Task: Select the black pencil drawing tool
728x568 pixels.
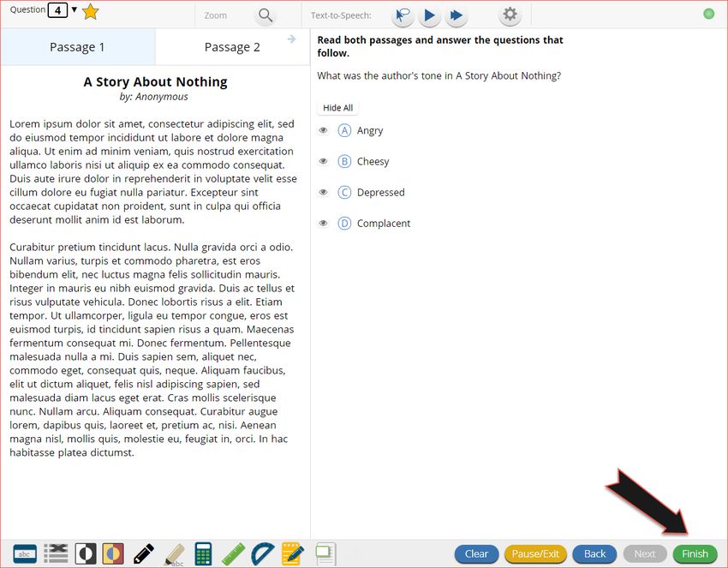Action: tap(144, 553)
